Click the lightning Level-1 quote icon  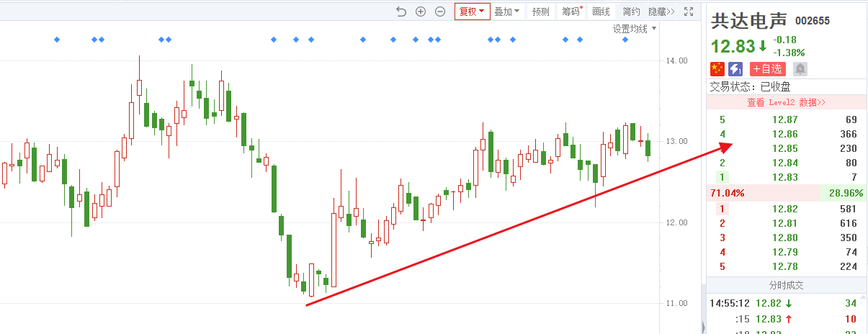coord(735,69)
